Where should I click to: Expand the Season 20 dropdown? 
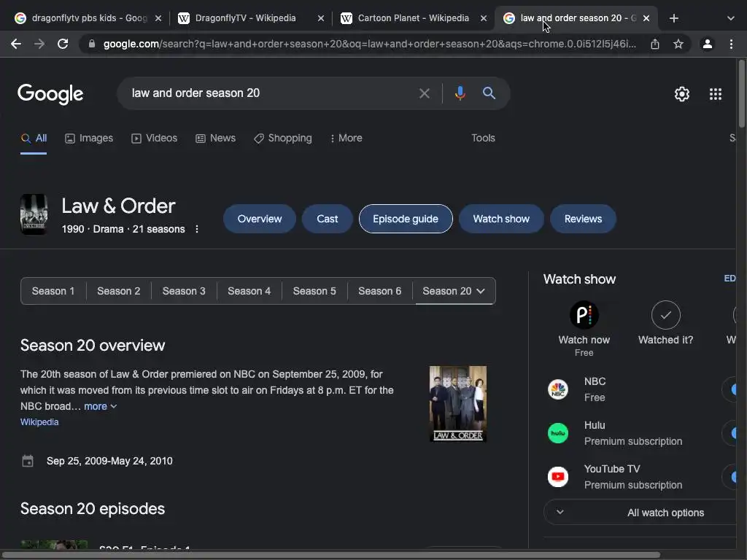click(454, 291)
